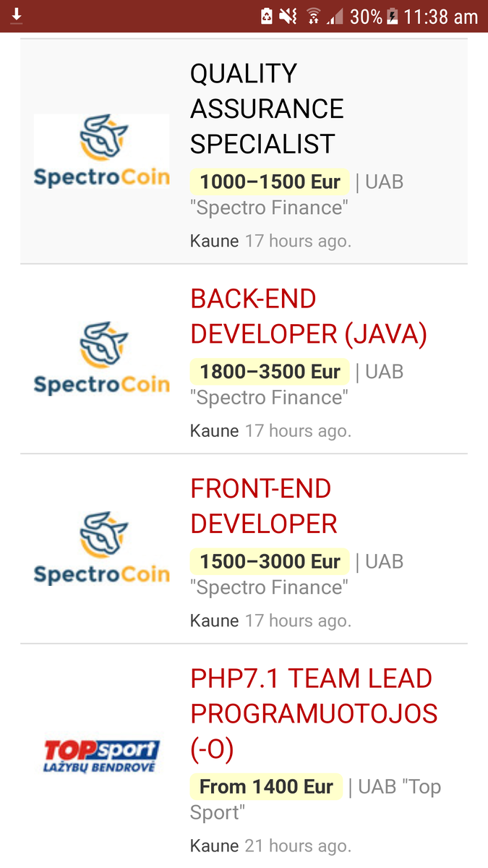Open the Back-End Developer (Java) job listing
The height and width of the screenshot is (868, 488).
click(309, 316)
